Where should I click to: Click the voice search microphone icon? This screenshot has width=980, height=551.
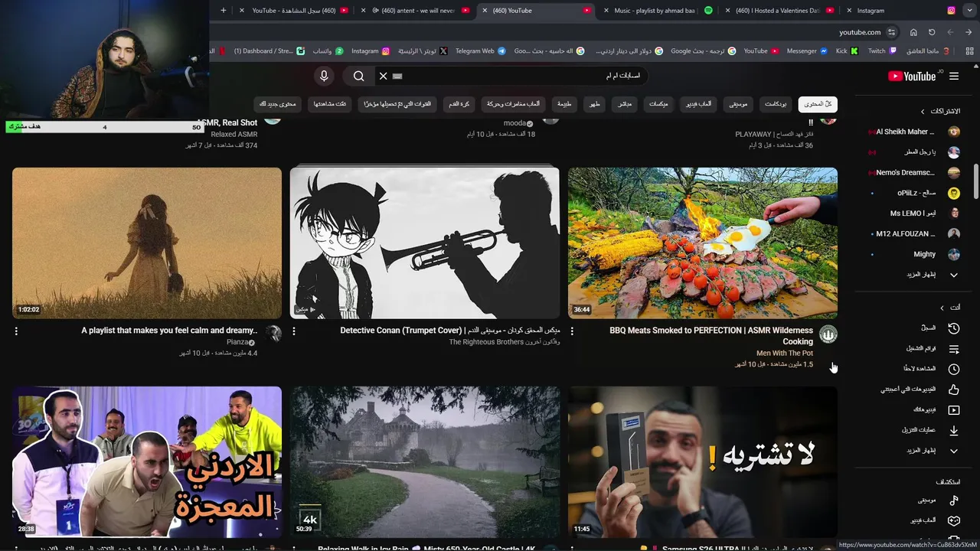click(324, 76)
